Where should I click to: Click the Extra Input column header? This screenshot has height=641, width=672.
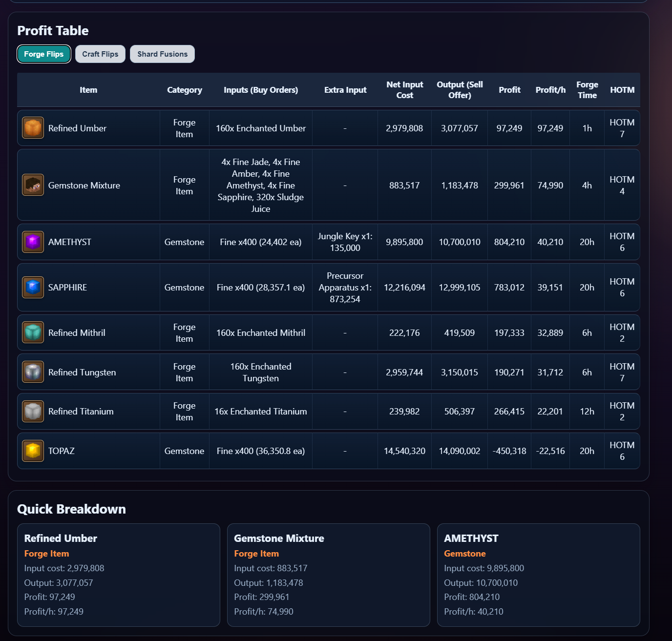(345, 90)
